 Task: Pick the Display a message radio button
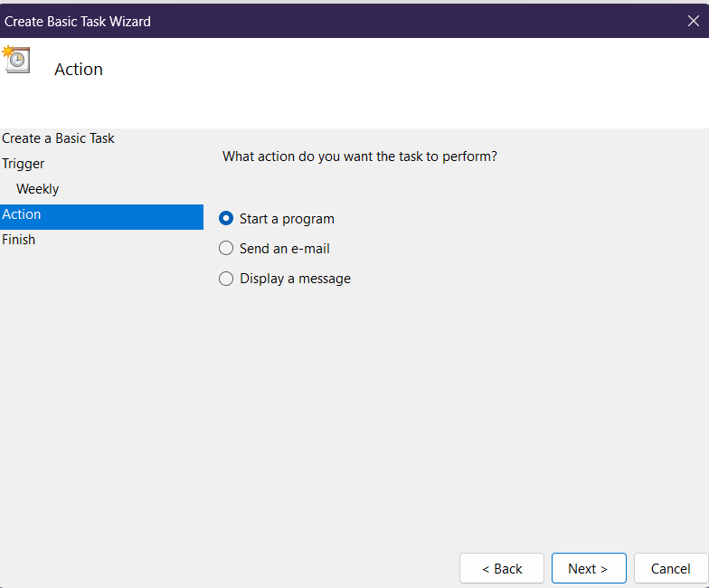point(226,279)
